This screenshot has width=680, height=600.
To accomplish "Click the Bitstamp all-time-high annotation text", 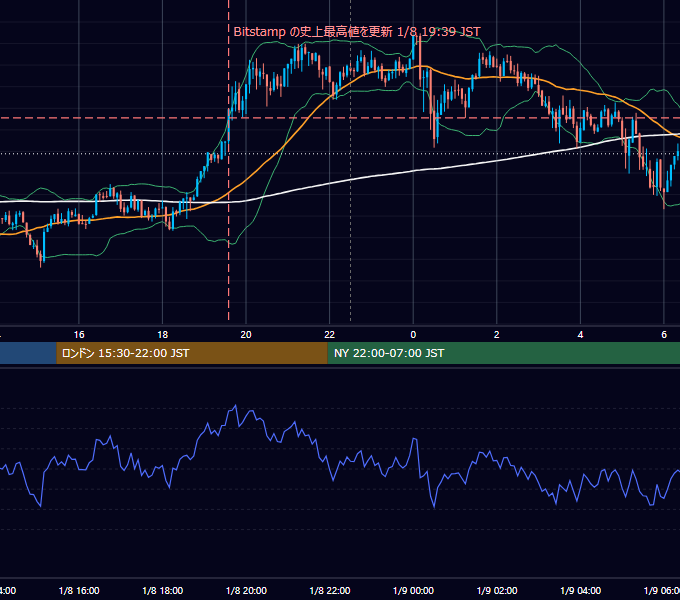I will (x=357, y=32).
